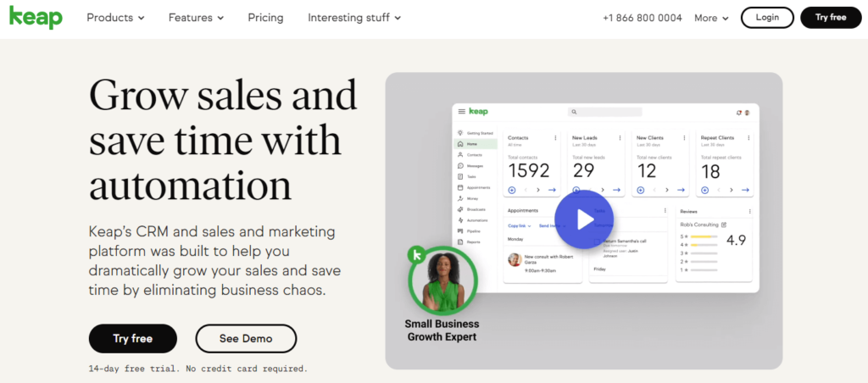Image resolution: width=868 pixels, height=383 pixels.
Task: Click the edit icon beside Rob's Consulting
Action: 724,225
